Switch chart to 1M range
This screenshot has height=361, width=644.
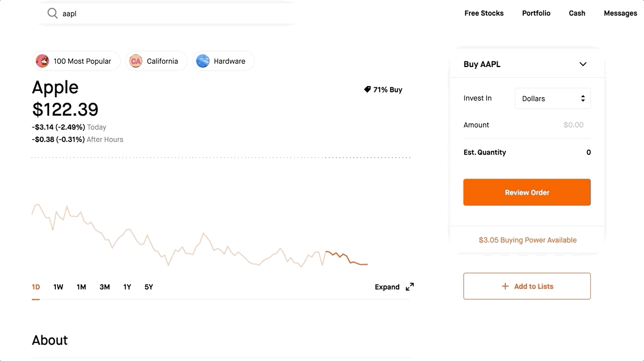point(81,287)
